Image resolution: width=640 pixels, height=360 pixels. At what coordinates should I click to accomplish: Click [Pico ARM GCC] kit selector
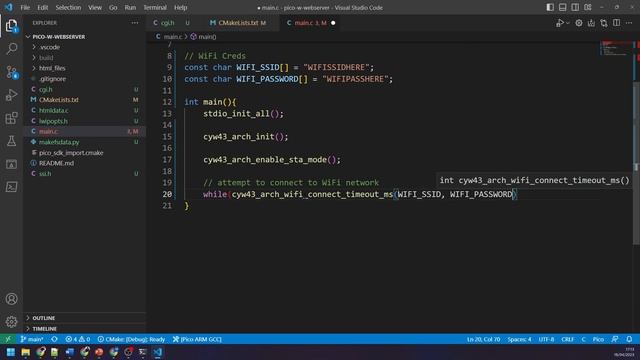197,339
